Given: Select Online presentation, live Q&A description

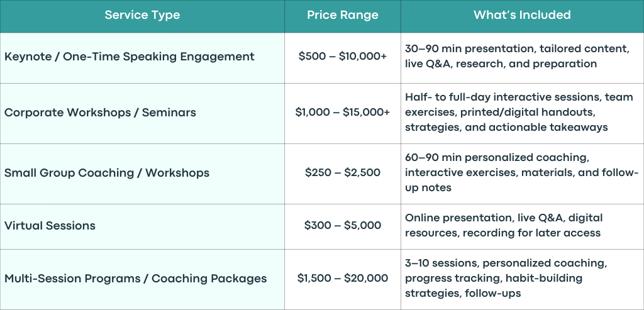Looking at the screenshot, I should 502,225.
